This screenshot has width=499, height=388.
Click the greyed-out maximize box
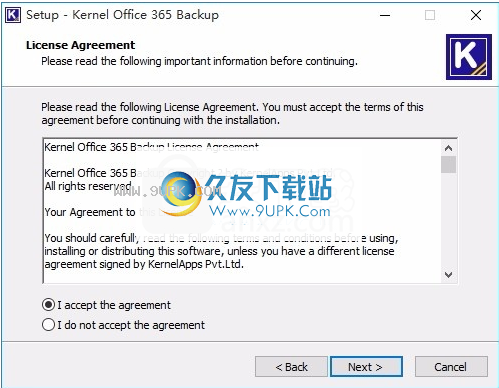point(430,15)
